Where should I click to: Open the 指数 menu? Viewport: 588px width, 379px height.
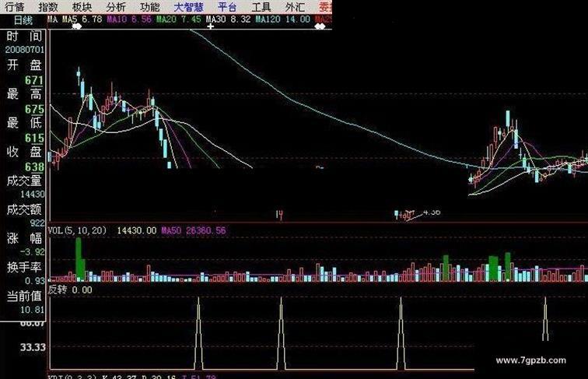(x=48, y=7)
